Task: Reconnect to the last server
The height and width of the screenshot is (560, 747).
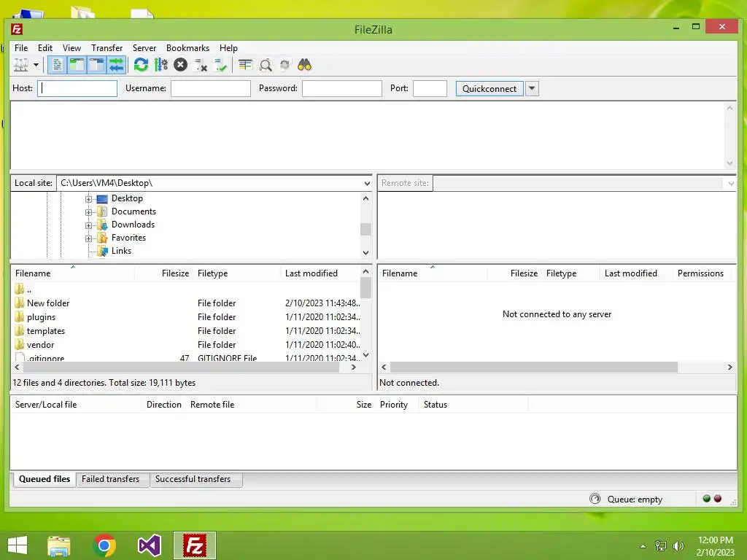Action: (x=220, y=65)
